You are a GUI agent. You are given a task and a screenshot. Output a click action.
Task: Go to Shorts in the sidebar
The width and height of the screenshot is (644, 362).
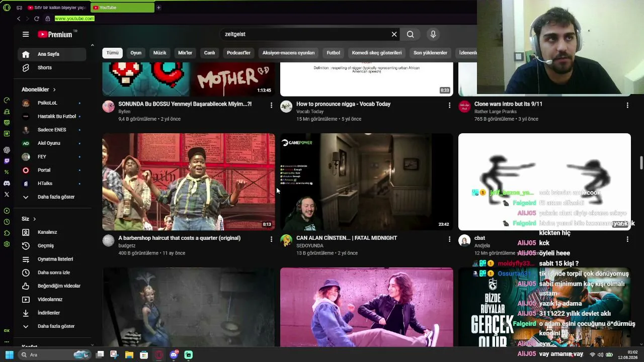[x=52, y=67]
